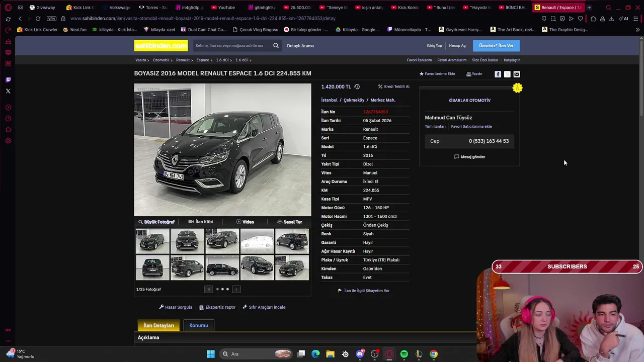Click the Ücretsiz İlan Ver button
Viewport: 644px width, 362px height.
point(496,46)
